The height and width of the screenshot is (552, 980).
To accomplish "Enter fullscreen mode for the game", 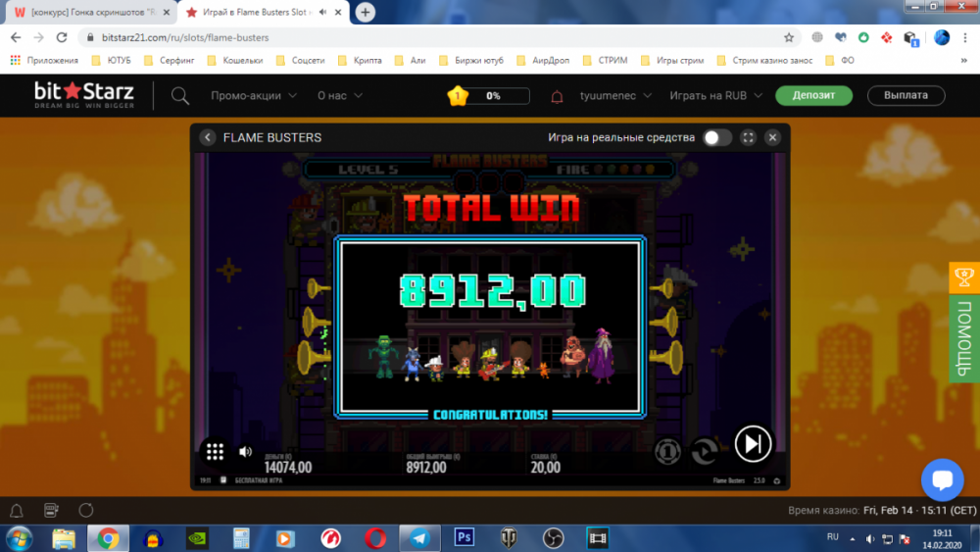I will click(748, 137).
